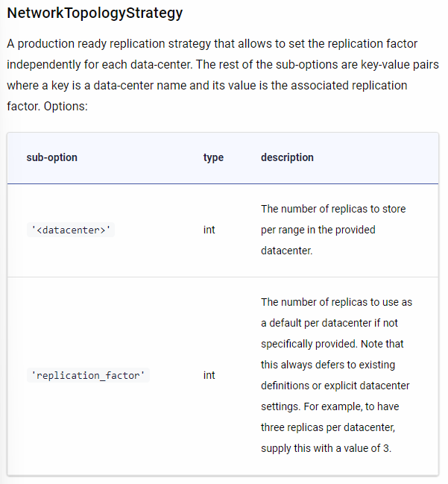Click 'definitions or explicit datacenter' line
This screenshot has width=448, height=484.
(x=335, y=386)
